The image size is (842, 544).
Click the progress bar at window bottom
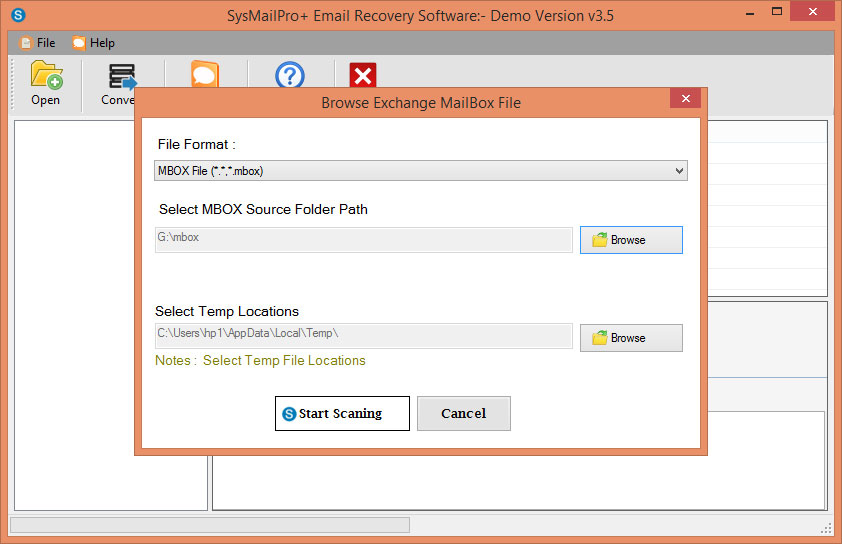pos(210,525)
